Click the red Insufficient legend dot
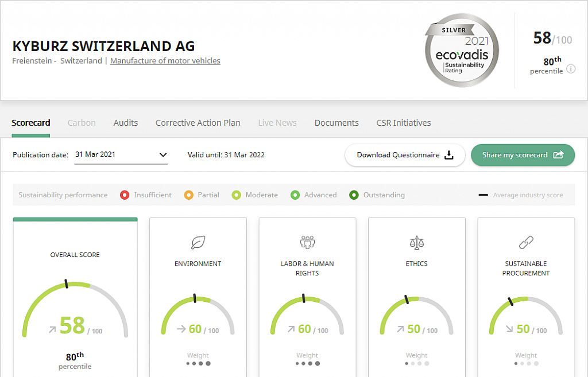 click(x=124, y=195)
